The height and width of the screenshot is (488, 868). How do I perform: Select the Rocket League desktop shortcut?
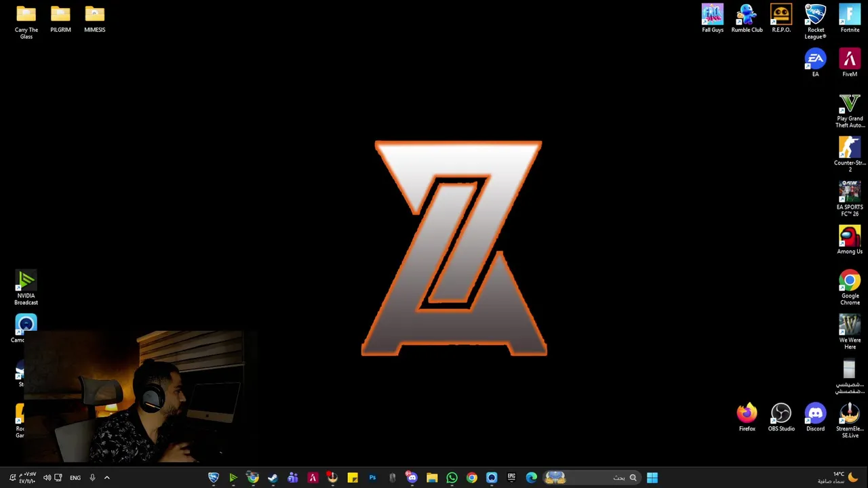[x=815, y=22]
